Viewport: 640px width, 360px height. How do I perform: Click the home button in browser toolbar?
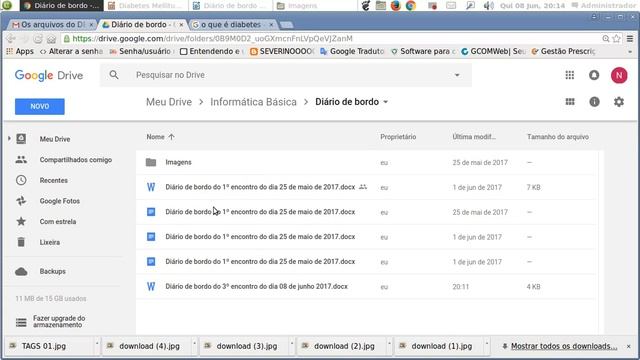point(51,39)
